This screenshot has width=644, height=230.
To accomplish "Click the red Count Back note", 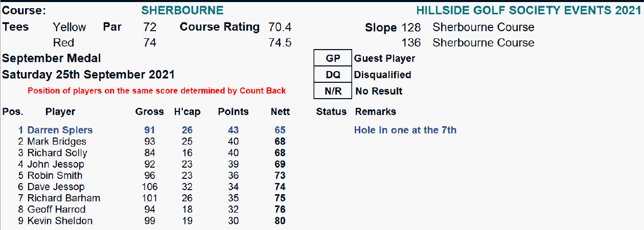I will pyautogui.click(x=156, y=91).
